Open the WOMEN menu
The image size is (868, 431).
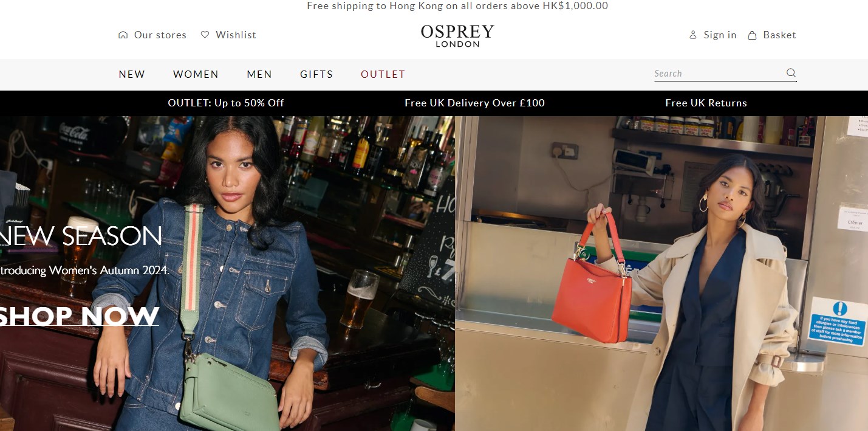coord(196,74)
